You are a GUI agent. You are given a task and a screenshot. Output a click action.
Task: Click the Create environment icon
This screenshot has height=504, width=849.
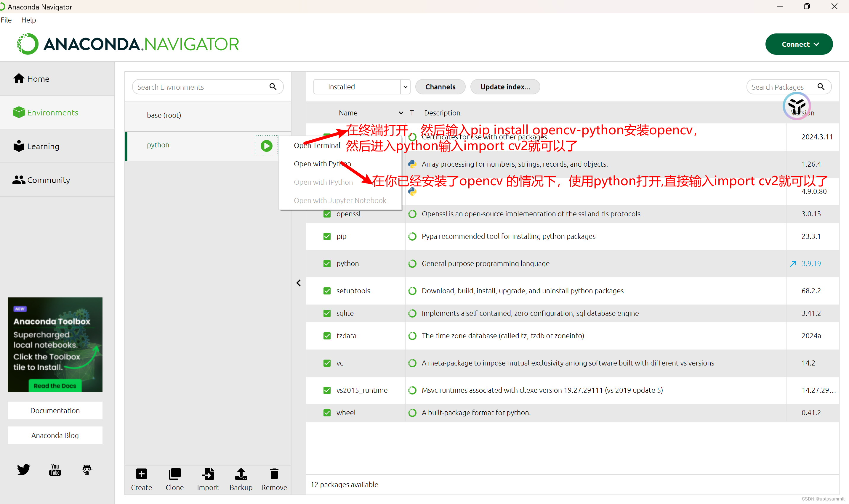coord(141,474)
